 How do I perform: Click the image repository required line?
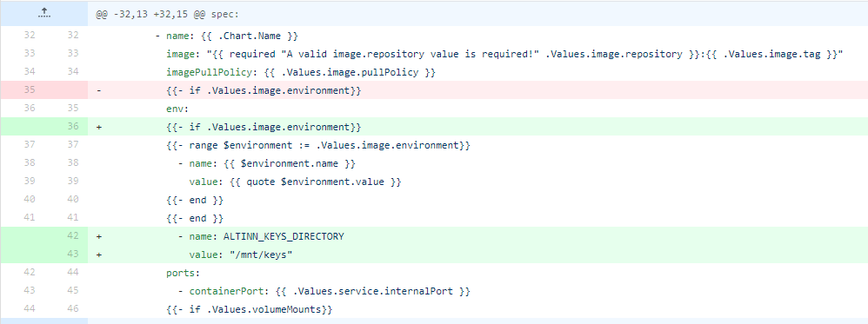(504, 54)
